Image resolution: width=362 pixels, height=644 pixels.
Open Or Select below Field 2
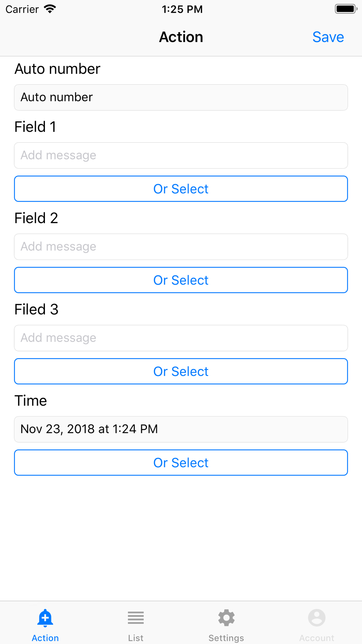(181, 280)
